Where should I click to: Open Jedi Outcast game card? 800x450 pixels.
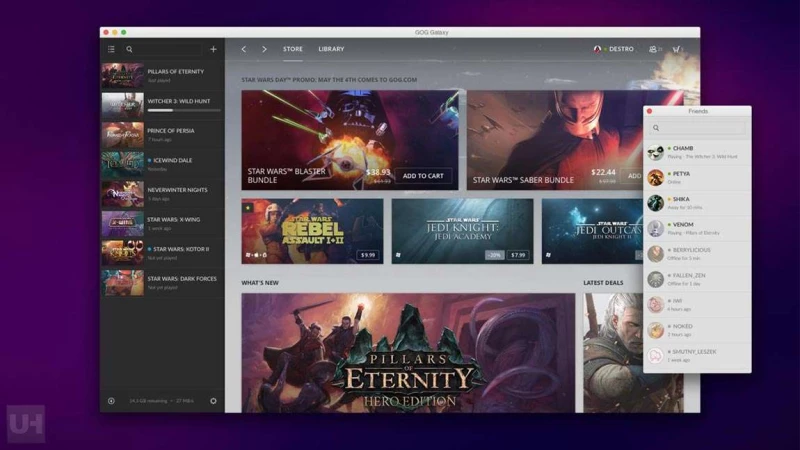(592, 231)
